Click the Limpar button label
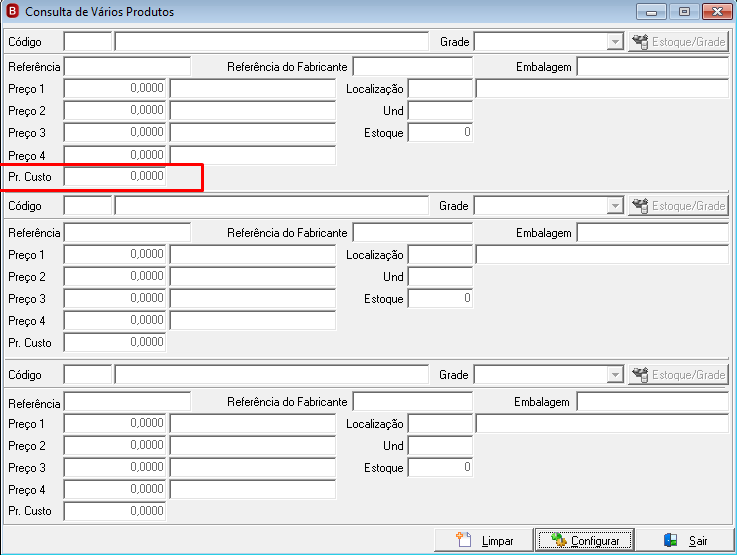This screenshot has width=737, height=555. [x=497, y=541]
